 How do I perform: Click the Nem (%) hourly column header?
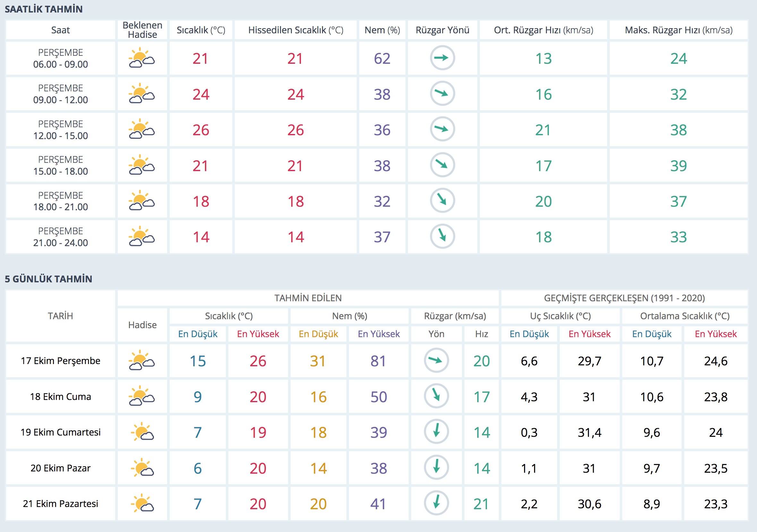pos(382,30)
